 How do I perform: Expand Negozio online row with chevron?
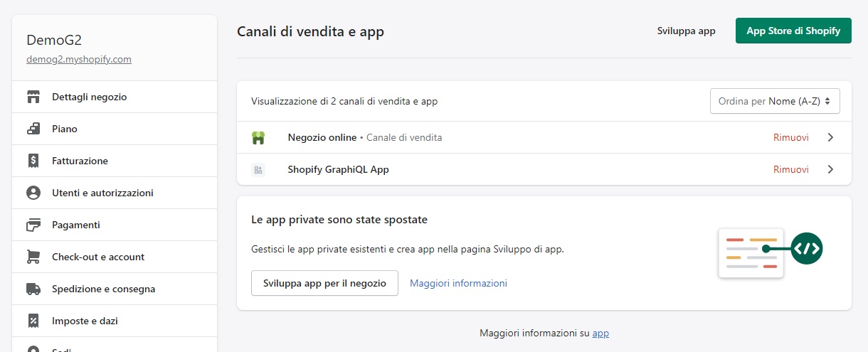pyautogui.click(x=830, y=137)
